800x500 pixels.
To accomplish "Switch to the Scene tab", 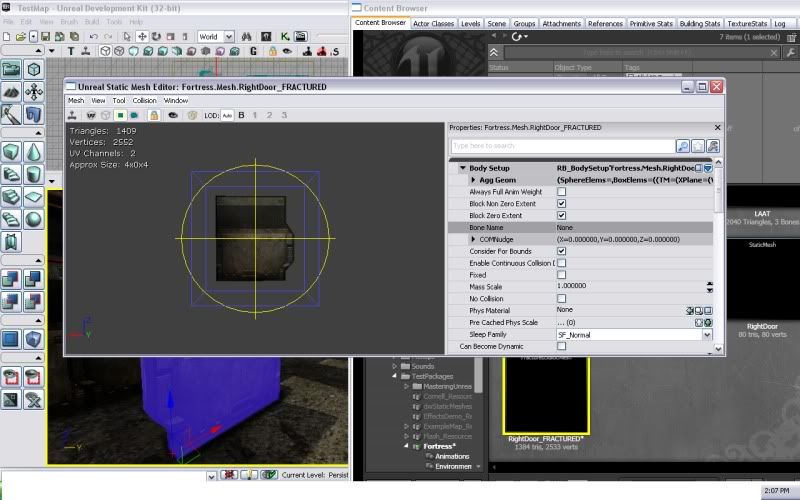I will 496,23.
